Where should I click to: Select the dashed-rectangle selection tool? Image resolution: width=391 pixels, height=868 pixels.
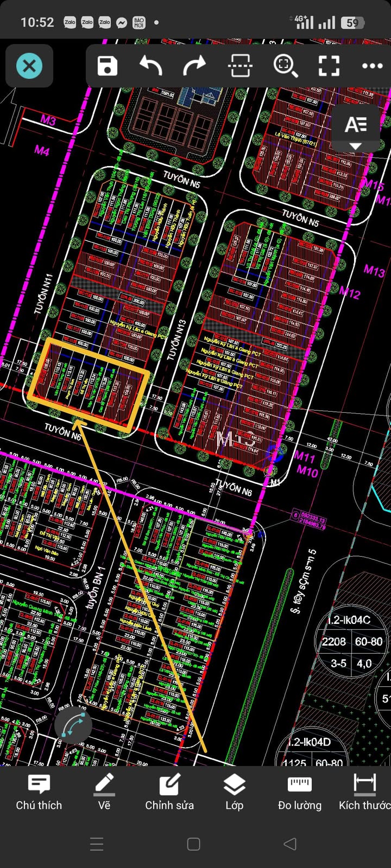(240, 66)
